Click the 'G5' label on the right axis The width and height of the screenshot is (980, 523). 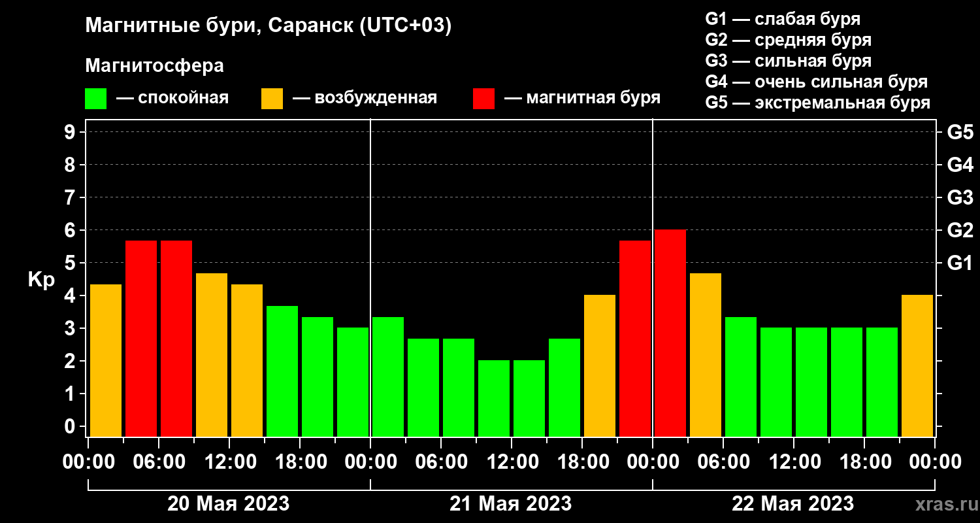tap(960, 132)
